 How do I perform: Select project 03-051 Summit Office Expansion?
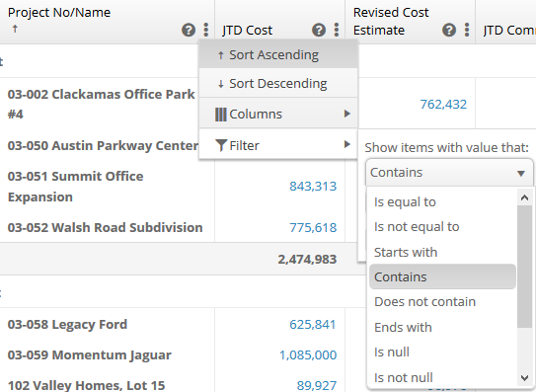[75, 187]
